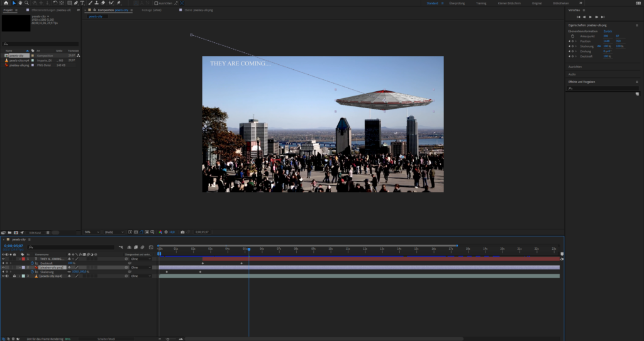The image size is (644, 341).
Task: Click the Anchor Point stopwatch icon
Action: (572, 36)
